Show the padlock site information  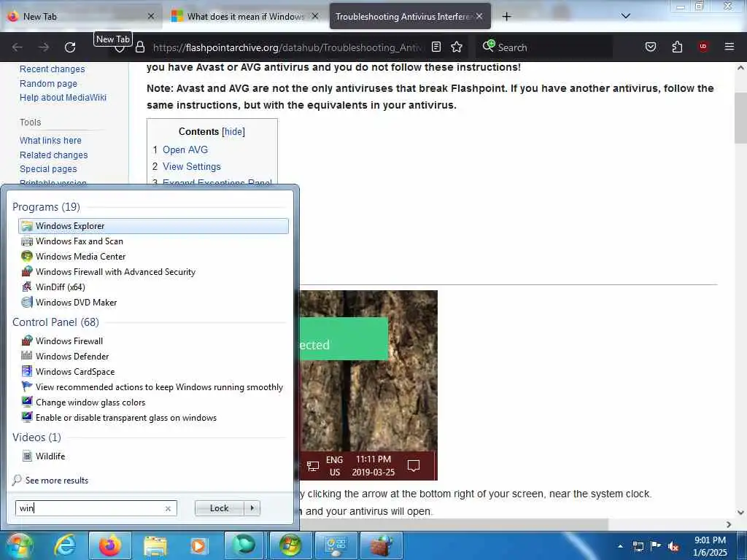139,47
